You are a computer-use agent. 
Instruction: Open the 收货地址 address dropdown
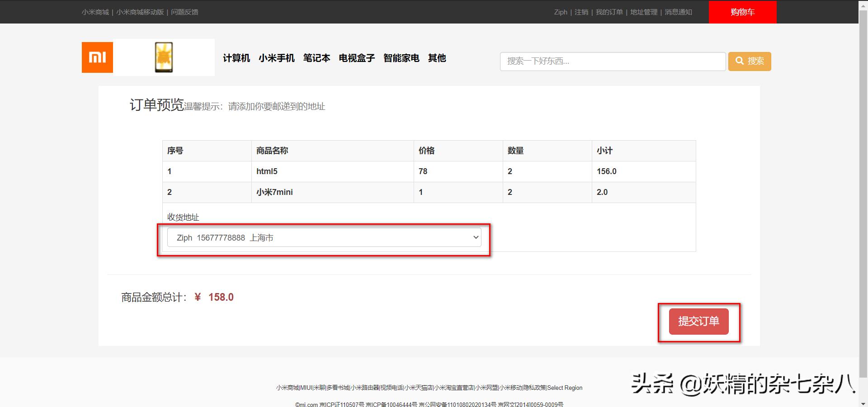point(324,237)
